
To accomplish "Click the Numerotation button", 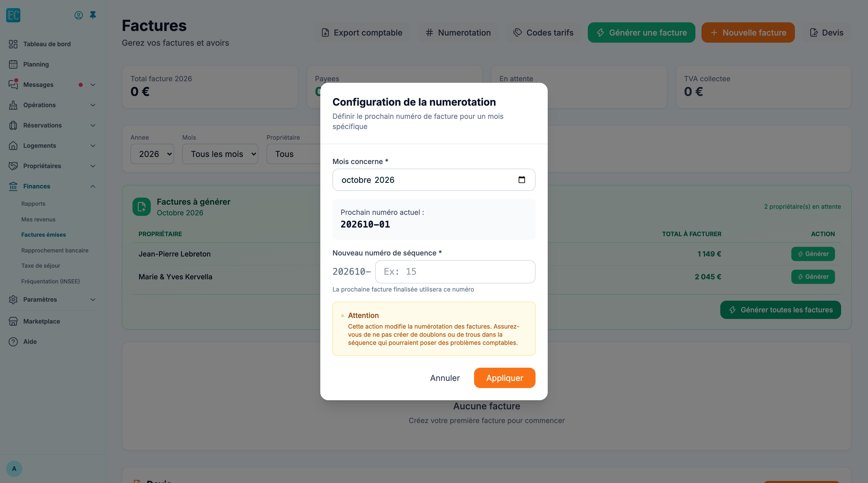I will point(458,33).
